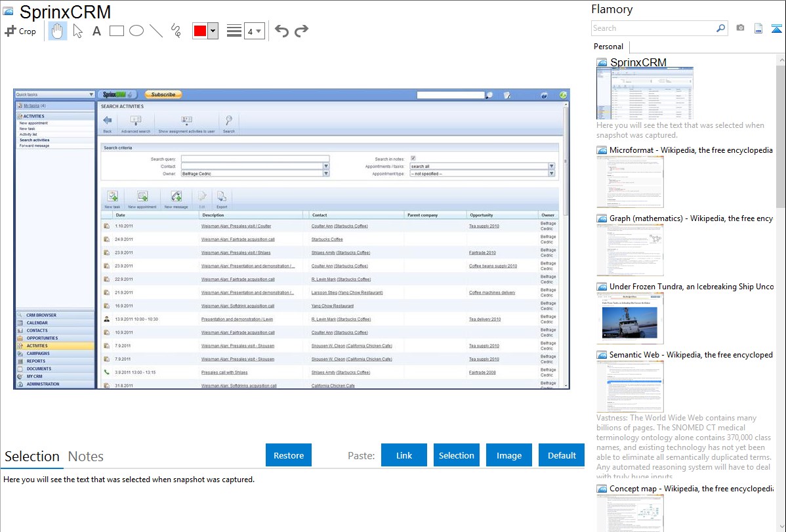786x532 pixels.
Task: Click the Flamory search field
Action: (653, 28)
